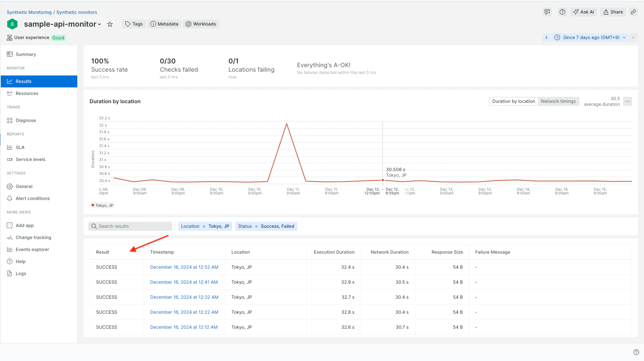Open result December 16, 2024 at 12:52 AM
Screen dimensions: 644x361
pyautogui.click(x=184, y=267)
